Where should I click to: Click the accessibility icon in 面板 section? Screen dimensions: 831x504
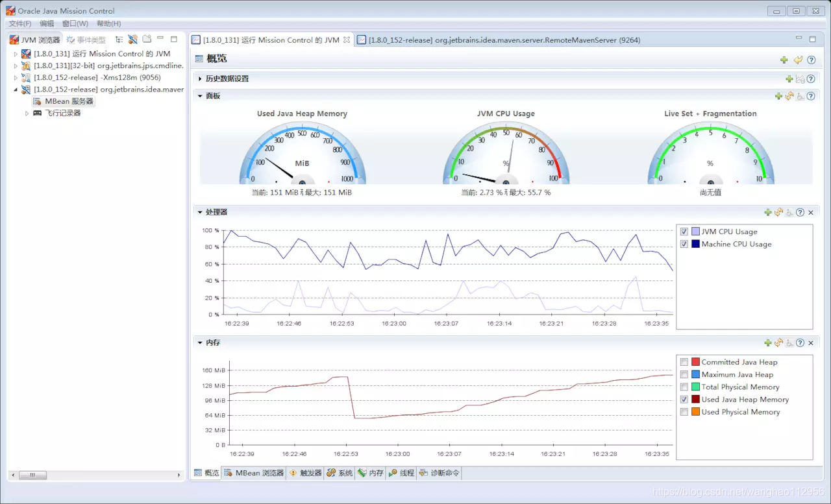pyautogui.click(x=800, y=96)
